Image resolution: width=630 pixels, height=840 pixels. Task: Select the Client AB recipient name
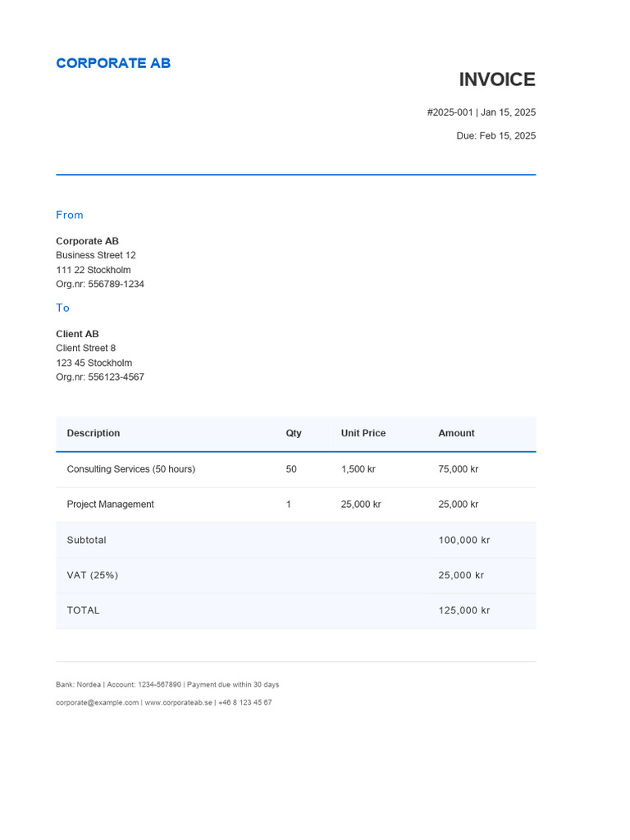pos(77,334)
